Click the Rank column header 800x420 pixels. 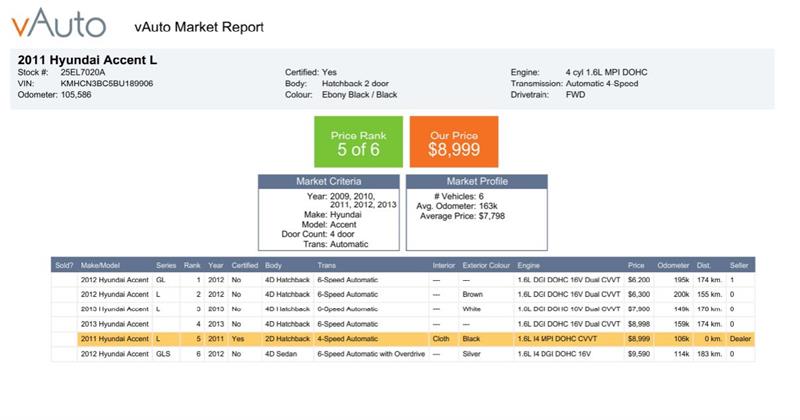[x=192, y=265]
